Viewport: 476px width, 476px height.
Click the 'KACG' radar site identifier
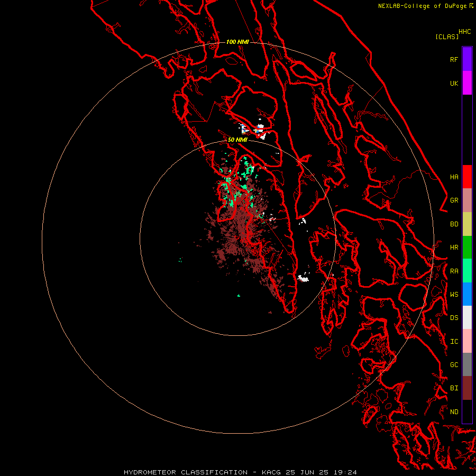pos(271,472)
